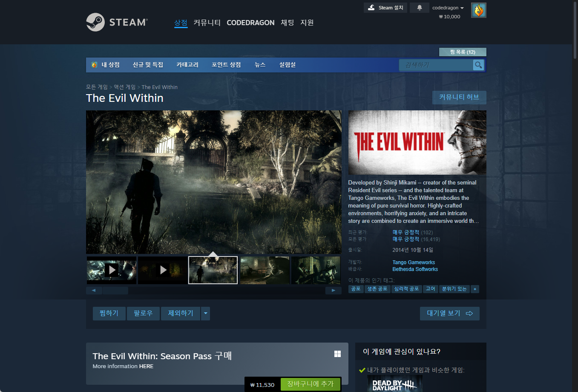
Task: Click the ₩10,000 wallet balance
Action: click(x=450, y=17)
